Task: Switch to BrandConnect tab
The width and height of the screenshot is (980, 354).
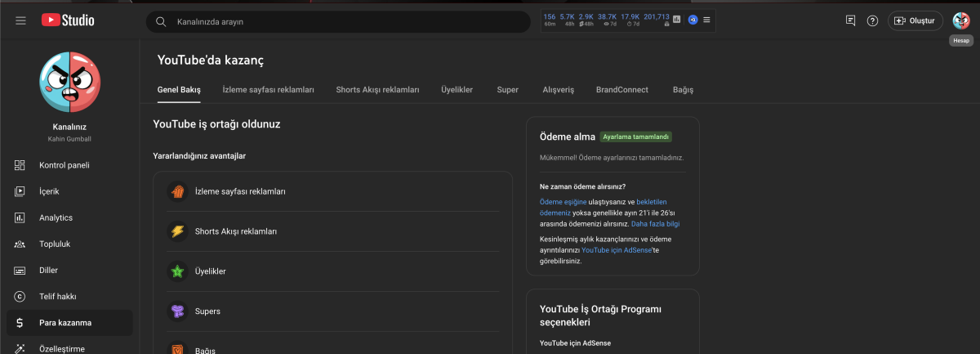Action: pos(622,89)
